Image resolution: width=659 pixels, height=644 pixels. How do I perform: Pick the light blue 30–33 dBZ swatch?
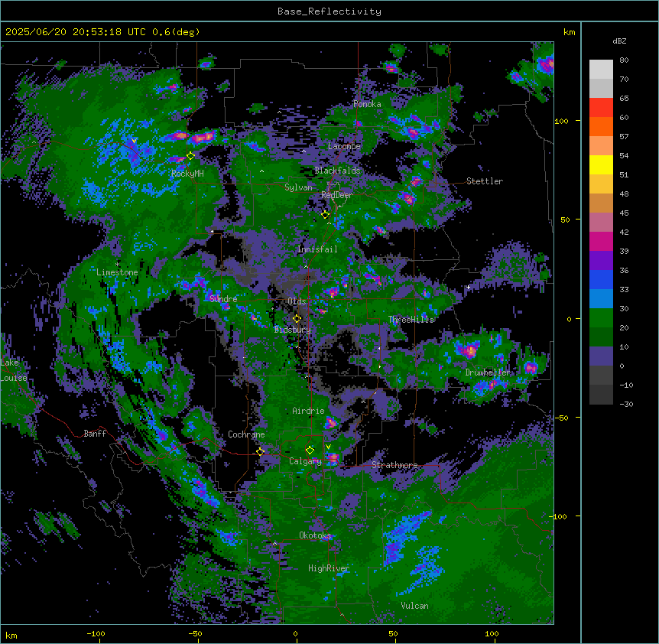(601, 299)
